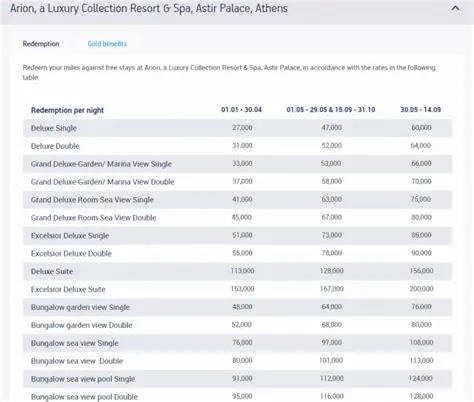474x402 pixels.
Task: Click the 'Excelsior Deluxe Double' row label
Action: [71, 254]
